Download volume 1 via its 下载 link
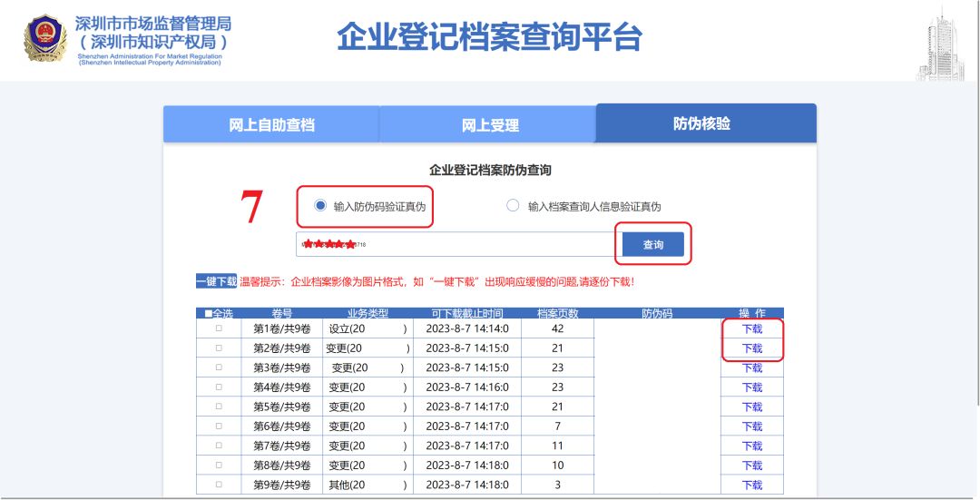The image size is (980, 500). tap(752, 328)
